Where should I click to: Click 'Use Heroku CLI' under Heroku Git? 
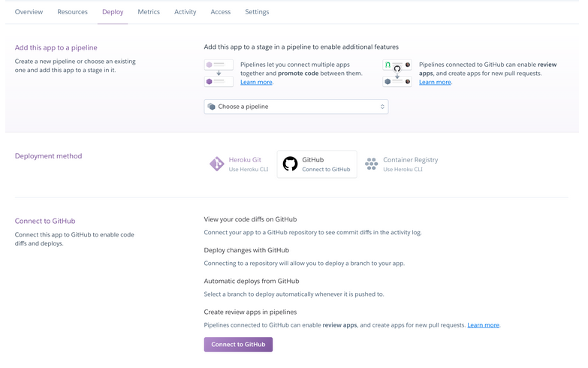pos(249,170)
